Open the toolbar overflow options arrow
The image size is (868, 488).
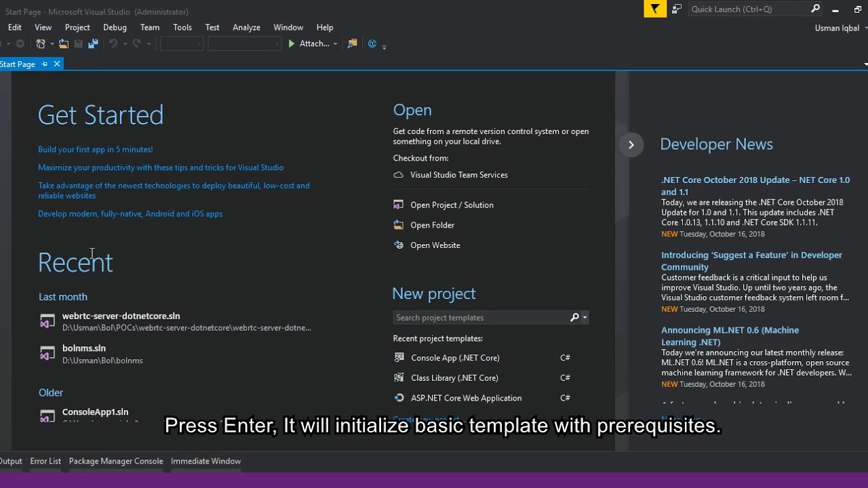click(x=384, y=46)
